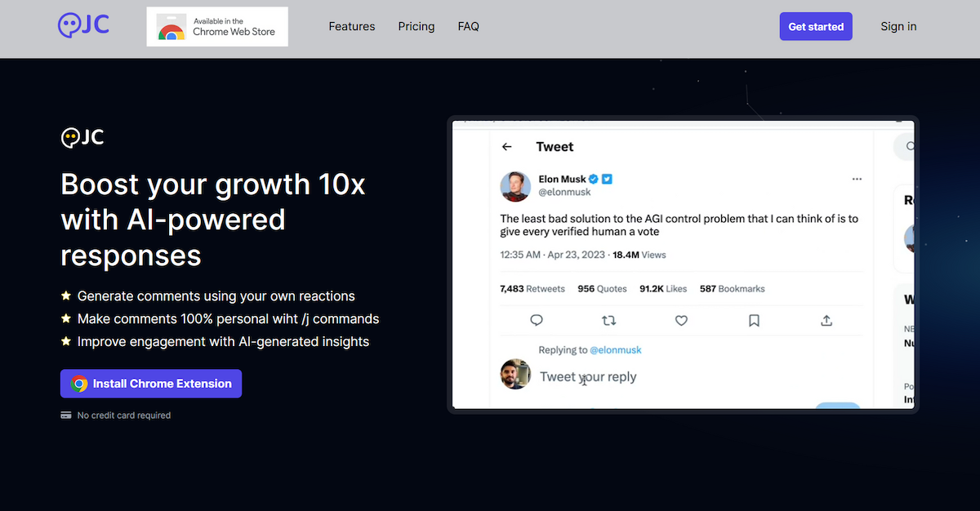Open the Chrome Web Store badge

pos(217,26)
